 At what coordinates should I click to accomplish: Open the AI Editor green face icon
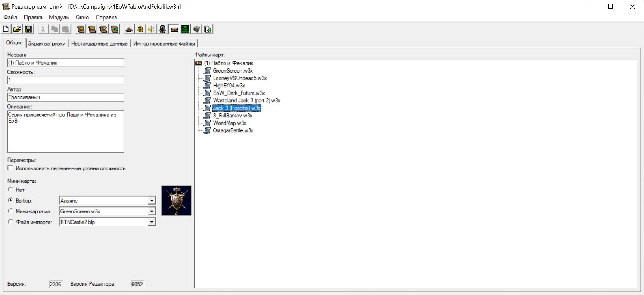pos(185,29)
